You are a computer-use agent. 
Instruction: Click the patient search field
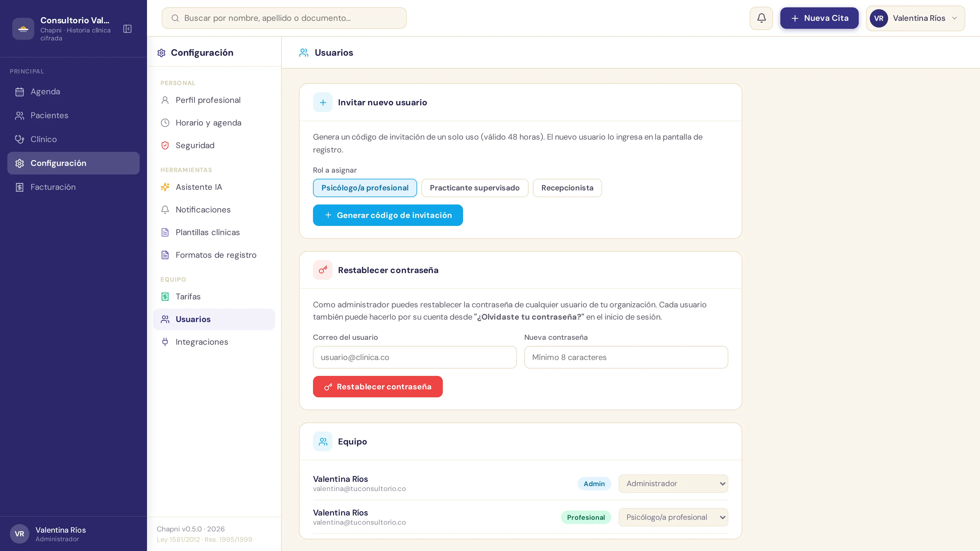pos(284,18)
